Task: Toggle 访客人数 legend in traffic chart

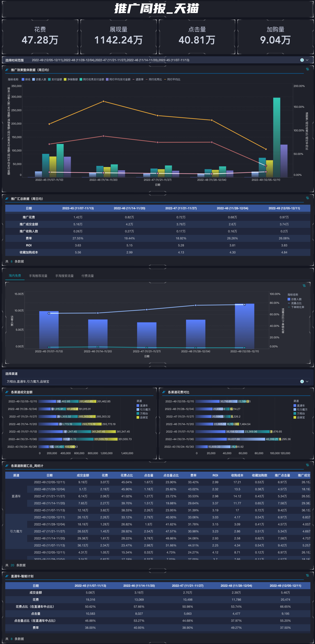Action: pyautogui.click(x=295, y=299)
